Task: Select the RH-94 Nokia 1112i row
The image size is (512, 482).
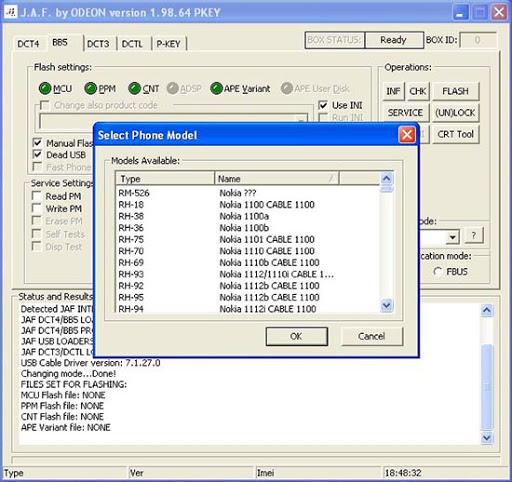Action: (x=248, y=309)
